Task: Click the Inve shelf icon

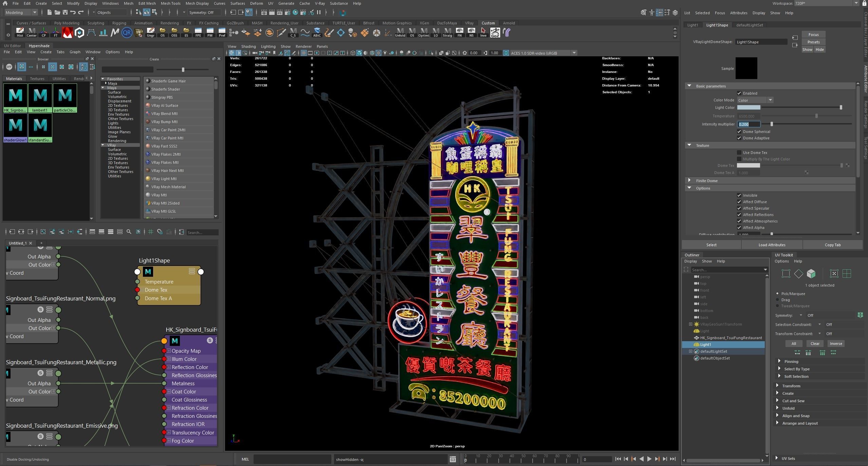Action: tap(483, 33)
